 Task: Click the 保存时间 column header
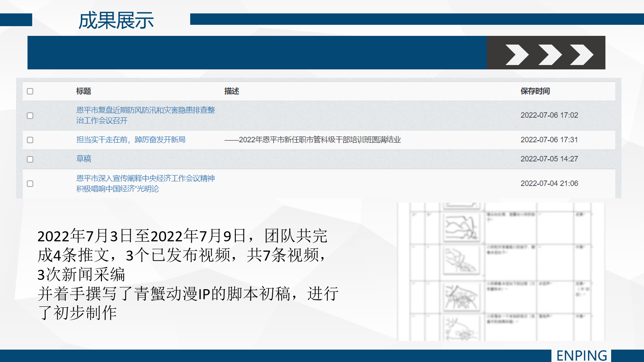[535, 91]
